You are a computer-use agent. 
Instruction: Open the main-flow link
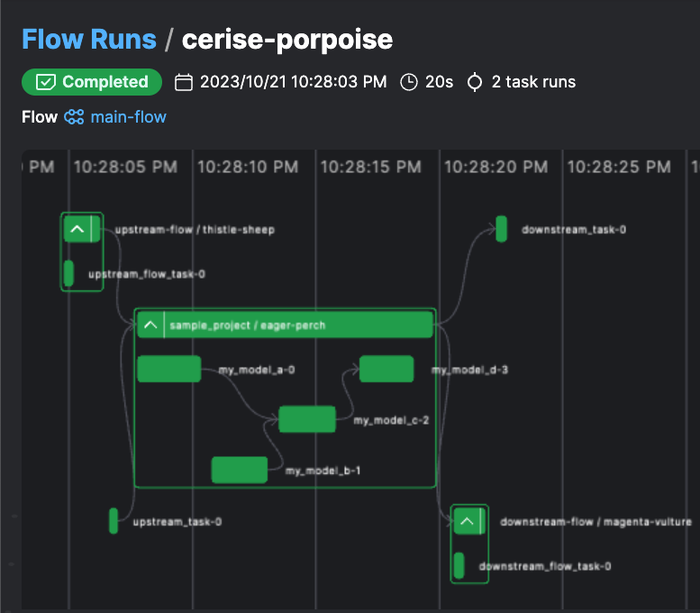[128, 117]
